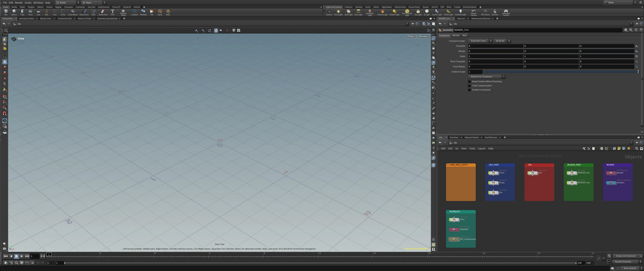The height and width of the screenshot is (271, 644).
Task: Click the Translate X input field
Action: [x=496, y=46]
